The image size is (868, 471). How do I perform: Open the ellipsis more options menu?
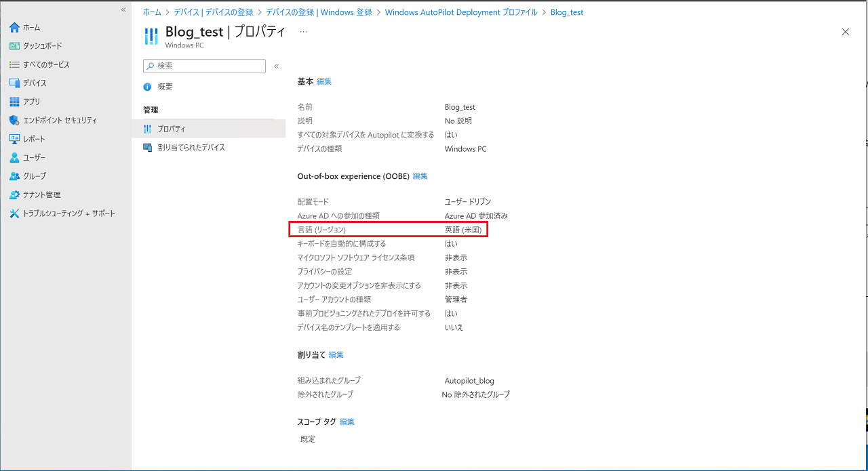tap(303, 32)
